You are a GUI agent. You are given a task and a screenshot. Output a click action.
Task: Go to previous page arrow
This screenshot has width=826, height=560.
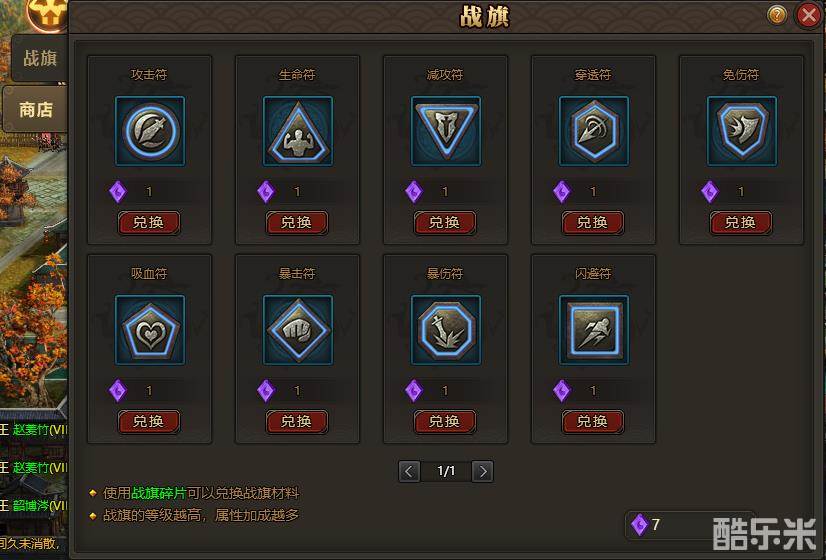(409, 471)
